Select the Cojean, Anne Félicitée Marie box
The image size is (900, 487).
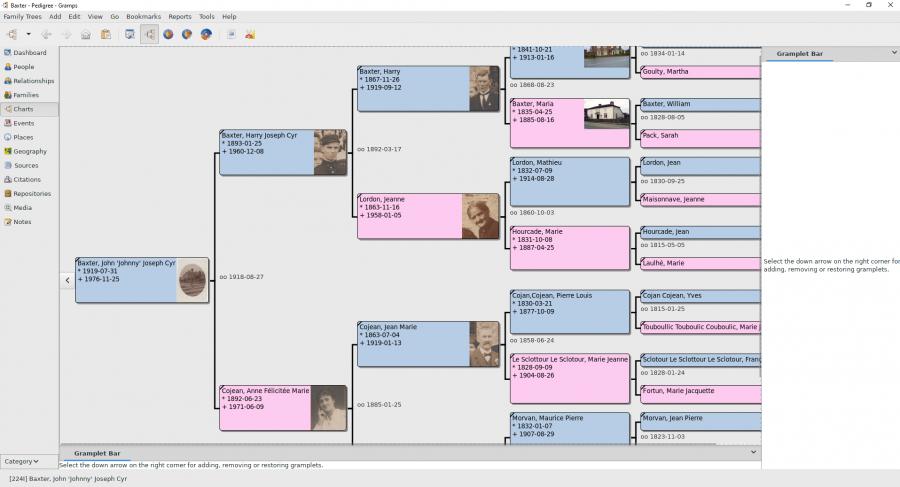(283, 408)
